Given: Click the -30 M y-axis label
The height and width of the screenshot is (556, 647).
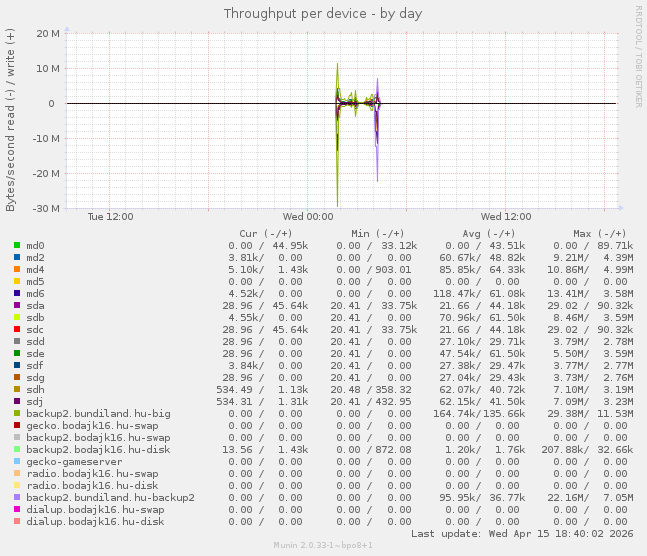Looking at the screenshot, I should coord(46,208).
